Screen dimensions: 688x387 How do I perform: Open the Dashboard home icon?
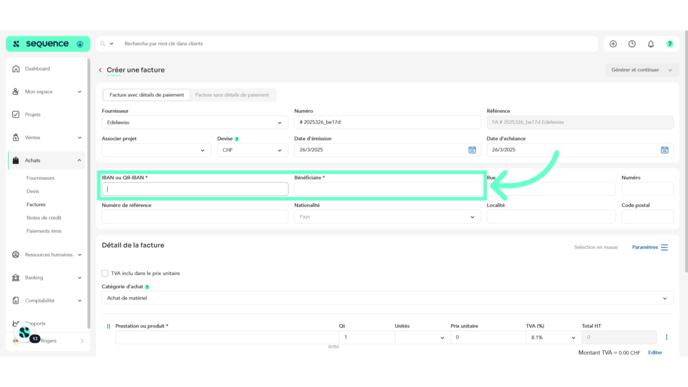click(16, 69)
